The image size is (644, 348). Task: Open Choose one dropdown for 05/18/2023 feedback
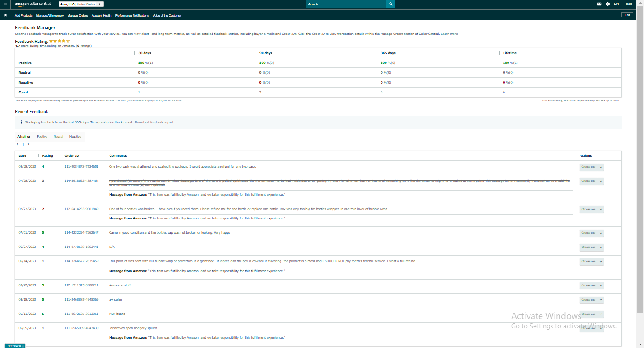[x=592, y=300]
